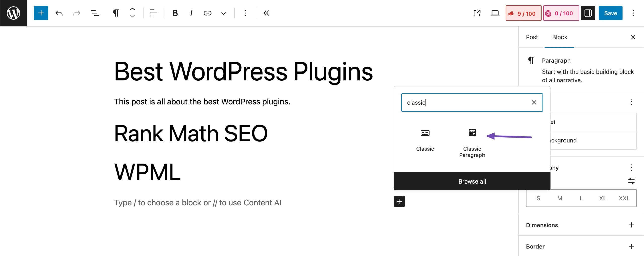
Task: Toggle italic formatting
Action: pos(191,13)
